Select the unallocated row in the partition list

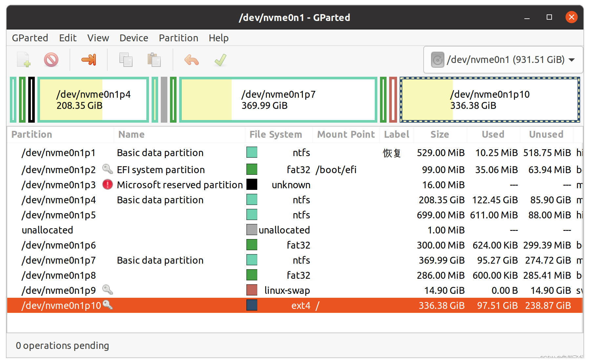pyautogui.click(x=295, y=230)
